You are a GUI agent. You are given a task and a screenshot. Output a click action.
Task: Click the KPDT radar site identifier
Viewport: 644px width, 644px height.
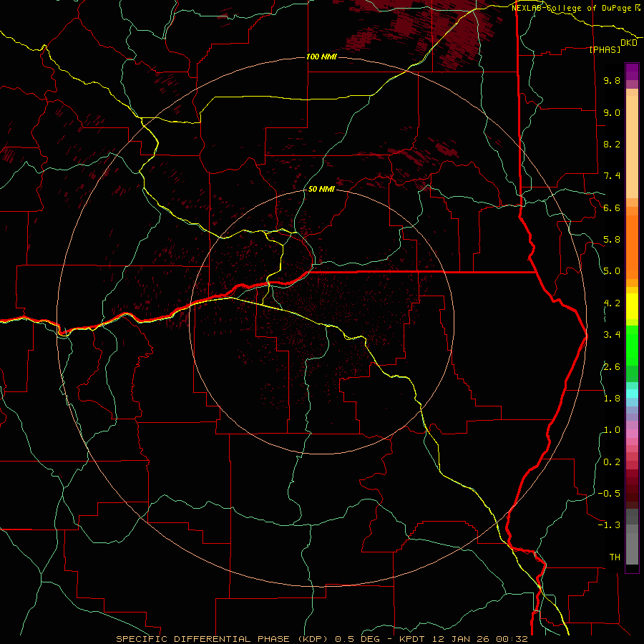click(x=412, y=639)
